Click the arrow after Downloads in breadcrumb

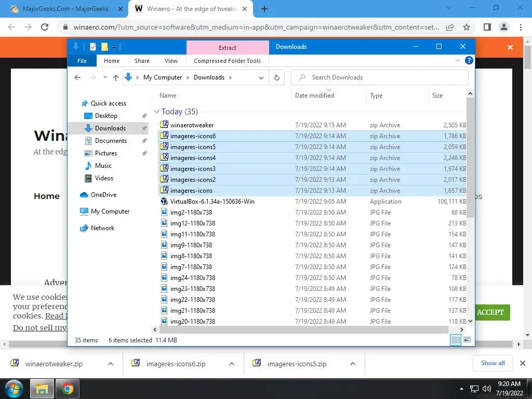230,77
